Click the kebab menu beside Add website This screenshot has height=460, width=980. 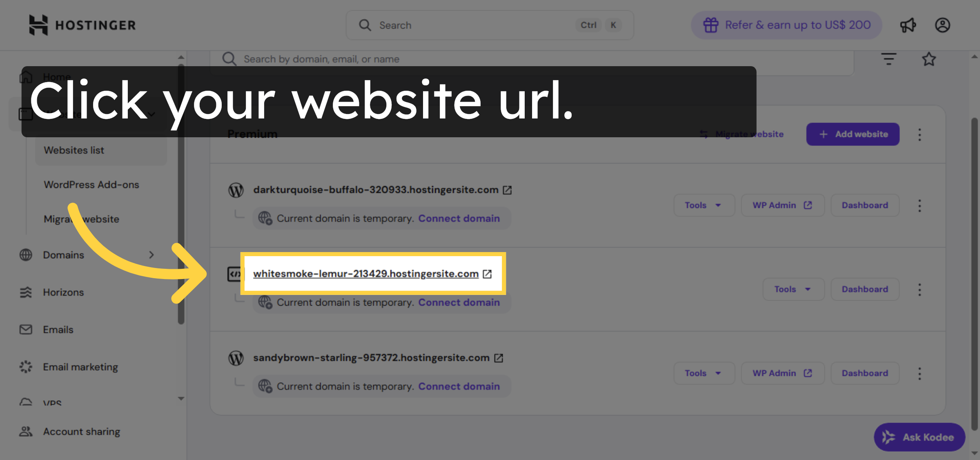[x=920, y=134]
